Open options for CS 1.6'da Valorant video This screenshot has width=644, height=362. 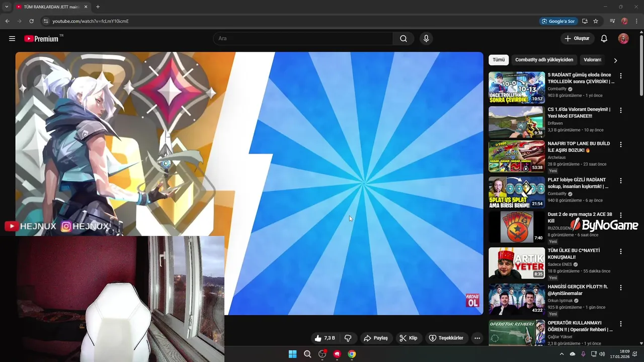(620, 110)
